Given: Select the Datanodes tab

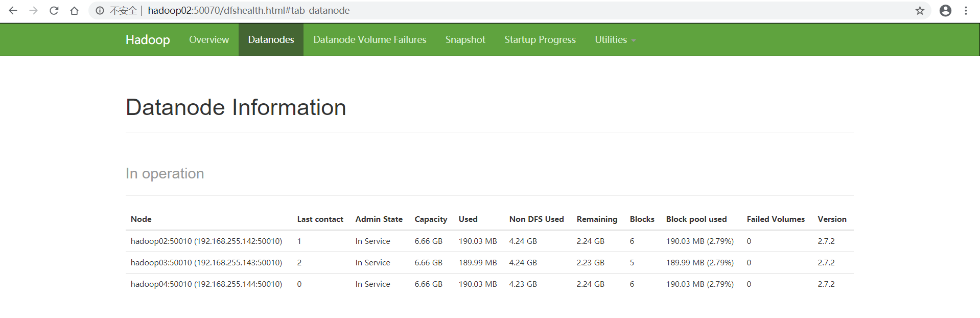Looking at the screenshot, I should [271, 40].
